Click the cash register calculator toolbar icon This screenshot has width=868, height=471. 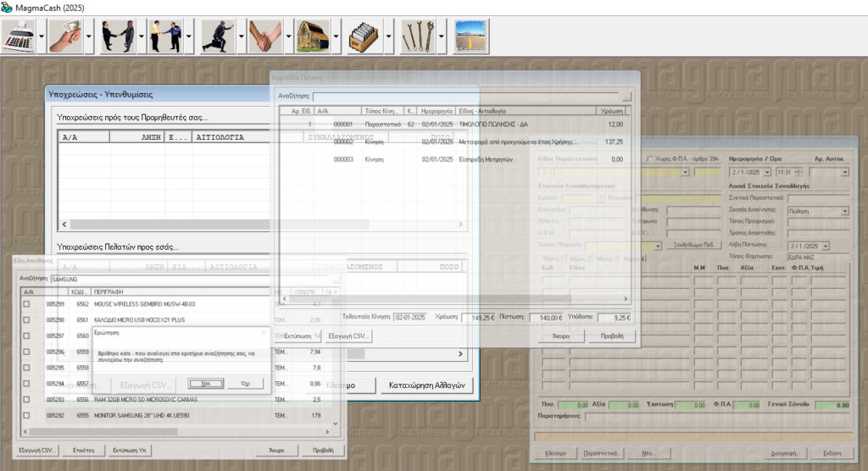(x=19, y=36)
